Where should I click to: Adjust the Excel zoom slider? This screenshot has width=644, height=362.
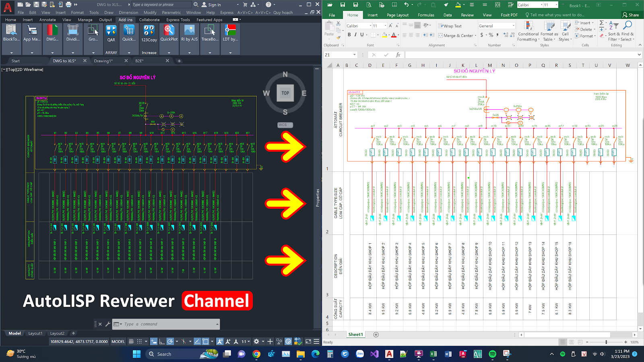(606, 342)
